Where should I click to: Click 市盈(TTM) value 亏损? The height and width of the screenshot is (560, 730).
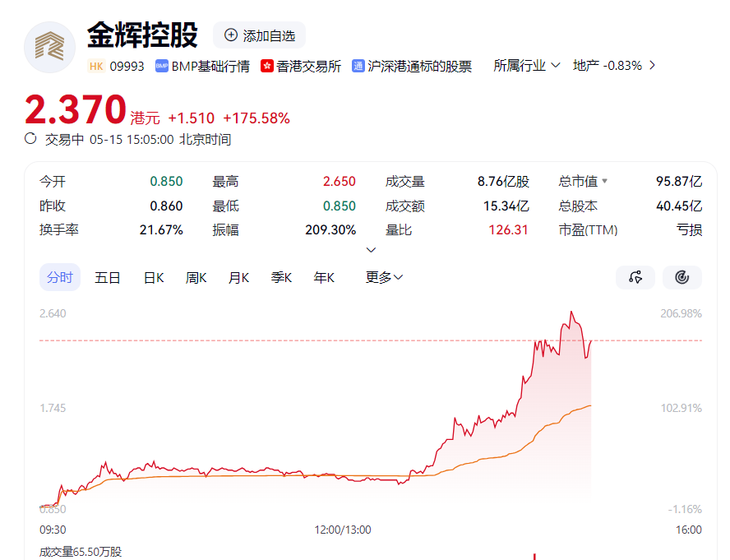point(690,229)
